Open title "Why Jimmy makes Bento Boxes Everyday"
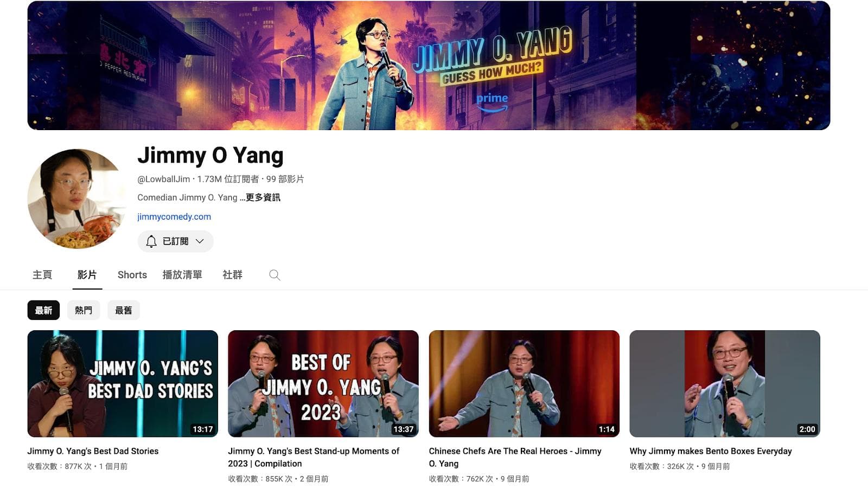Screen dimensions: 868x494 click(x=711, y=451)
